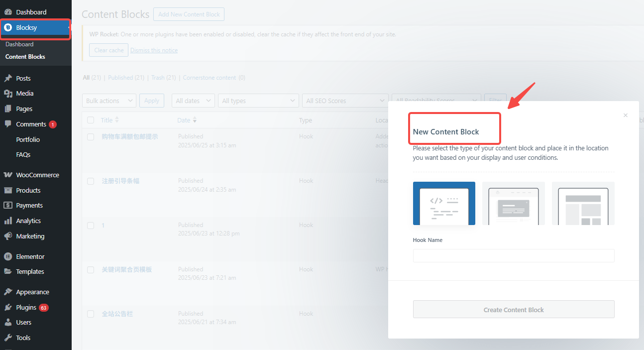Image resolution: width=644 pixels, height=350 pixels.
Task: Click the WooCommerce icon in sidebar
Action: click(8, 175)
